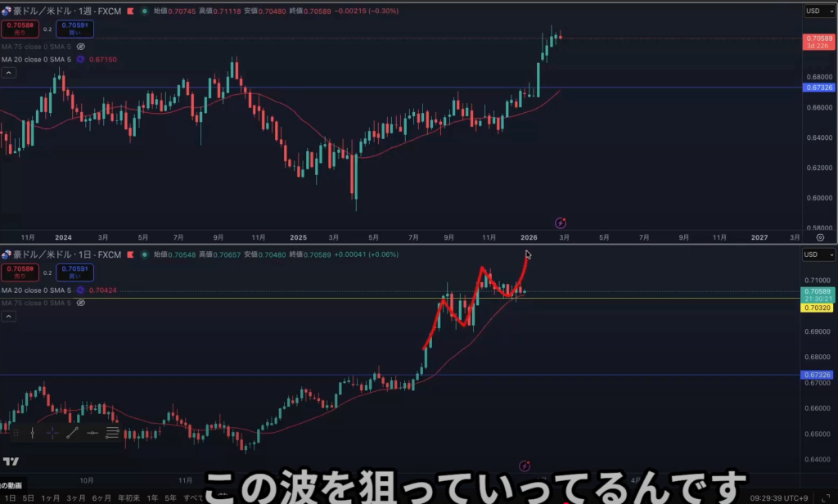Click the MA 20 loading circle on daily chart
The image size is (838, 504).
pyautogui.click(x=80, y=290)
